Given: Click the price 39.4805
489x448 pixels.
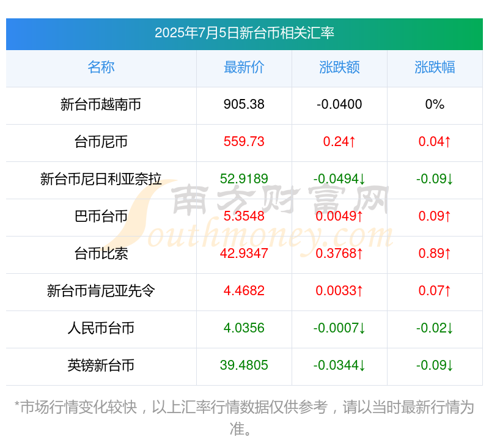Looking at the screenshot, I should point(244,365).
